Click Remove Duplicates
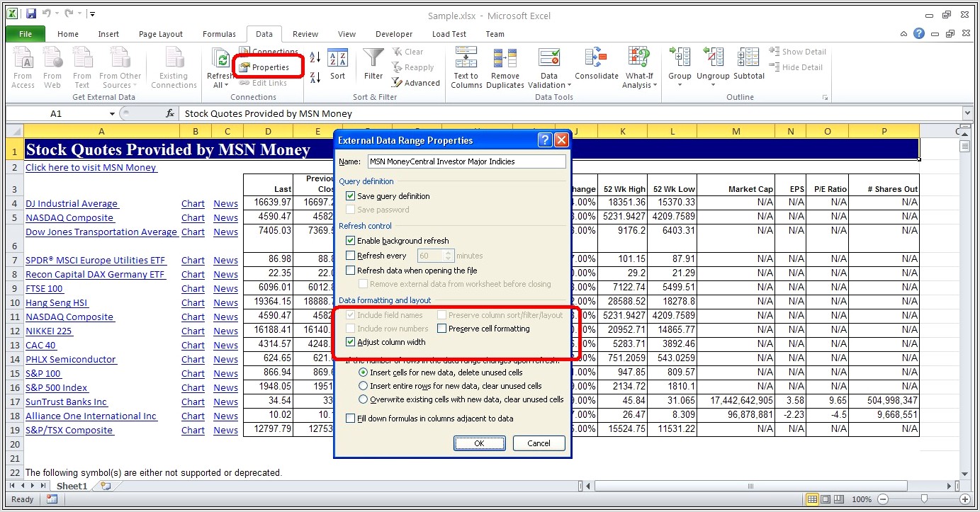The width and height of the screenshot is (980, 512). 505,68
